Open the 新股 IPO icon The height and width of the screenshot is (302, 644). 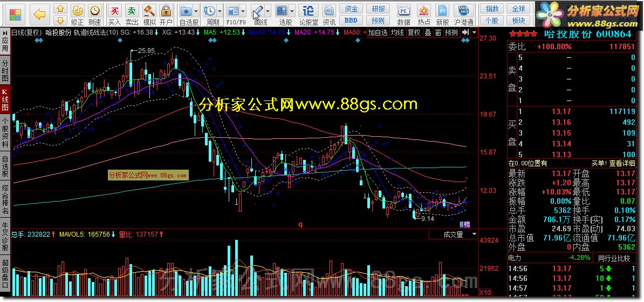[x=442, y=15]
